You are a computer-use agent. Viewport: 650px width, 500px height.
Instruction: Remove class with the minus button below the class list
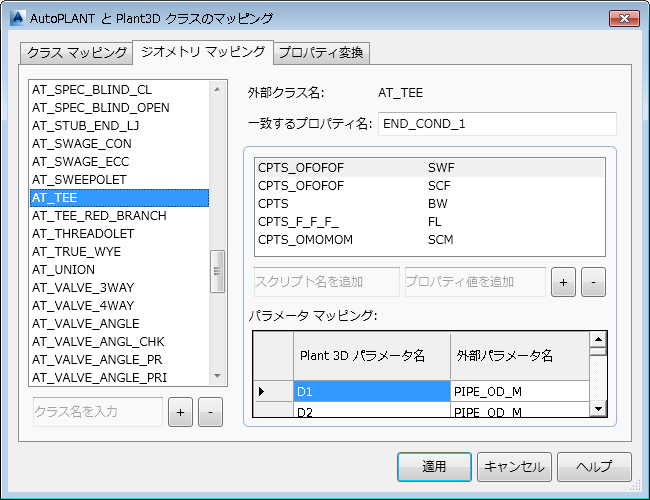click(210, 412)
